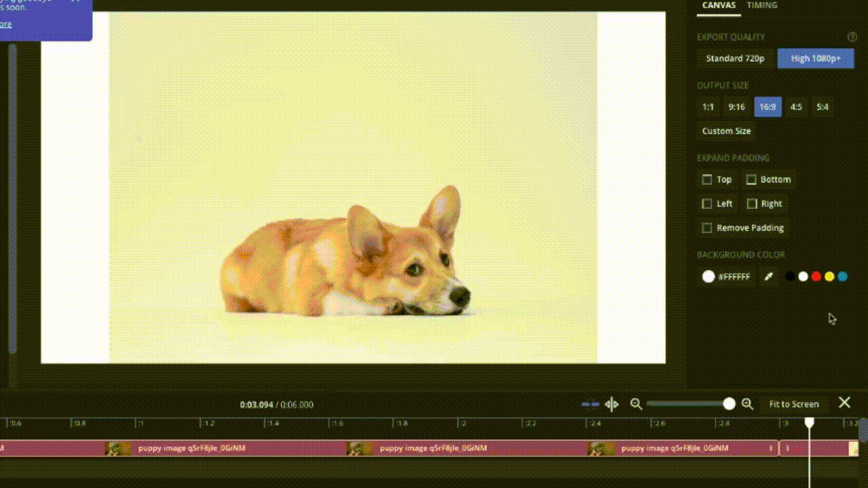868x488 pixels.
Task: Choose Standard 720p export quality
Action: [735, 58]
